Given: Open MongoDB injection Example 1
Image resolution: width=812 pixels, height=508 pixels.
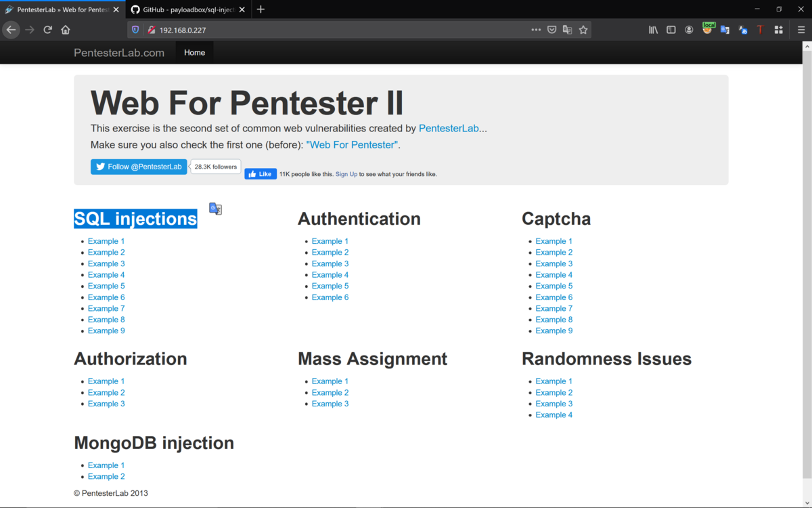Looking at the screenshot, I should click(x=106, y=465).
